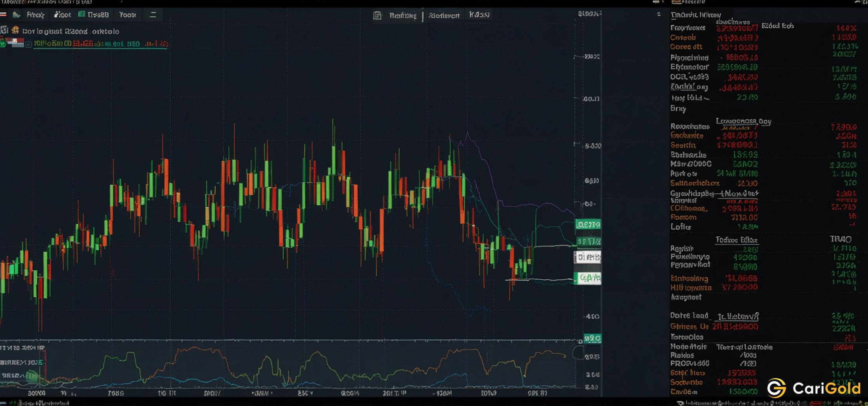This screenshot has height=406, width=868.
Task: Click the rounded icon at the indicator panel's right
Action: coord(578,353)
